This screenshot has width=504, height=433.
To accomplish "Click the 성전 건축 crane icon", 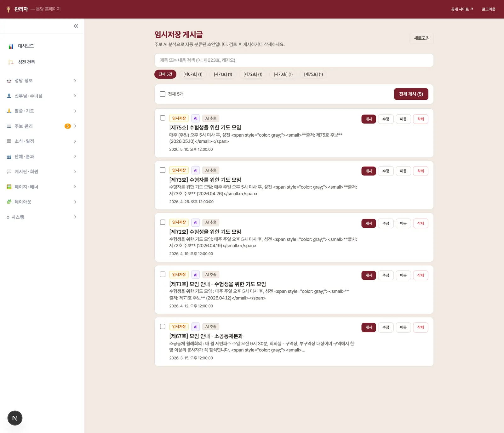I will [11, 62].
